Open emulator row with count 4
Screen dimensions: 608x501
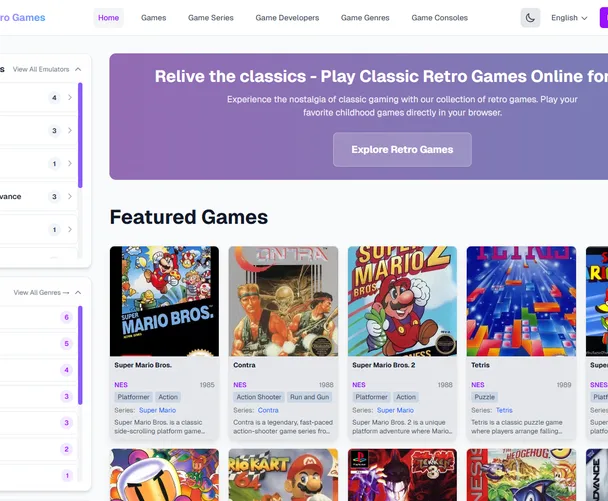[x=38, y=97]
